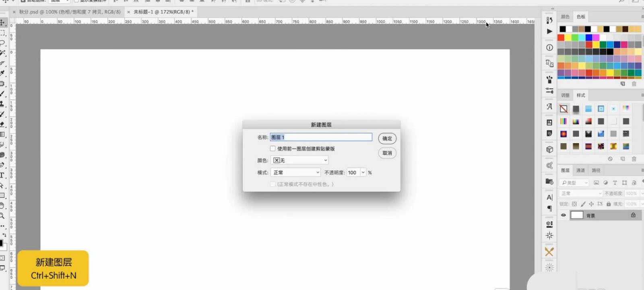Open the Layers panel blend mode 正常 dropdown
This screenshot has width=644, height=290.
point(581,193)
